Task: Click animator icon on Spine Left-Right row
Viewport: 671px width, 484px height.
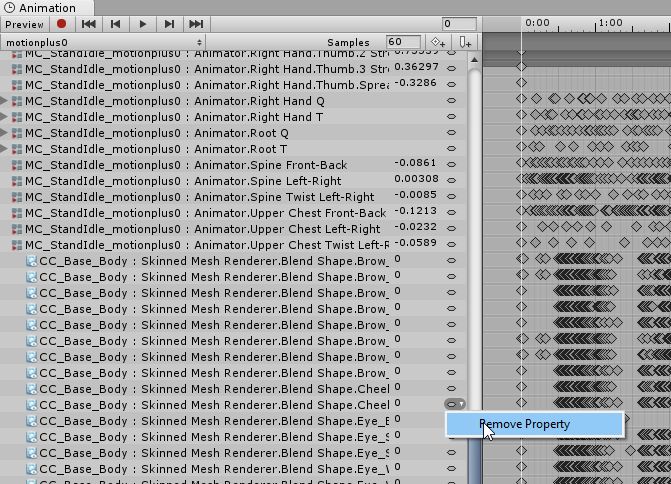Action: [17, 181]
